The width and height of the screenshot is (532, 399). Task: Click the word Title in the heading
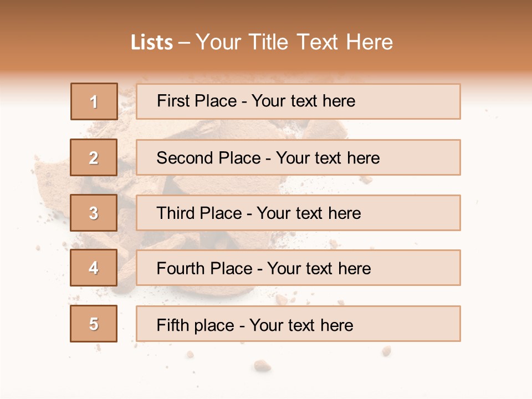point(268,42)
